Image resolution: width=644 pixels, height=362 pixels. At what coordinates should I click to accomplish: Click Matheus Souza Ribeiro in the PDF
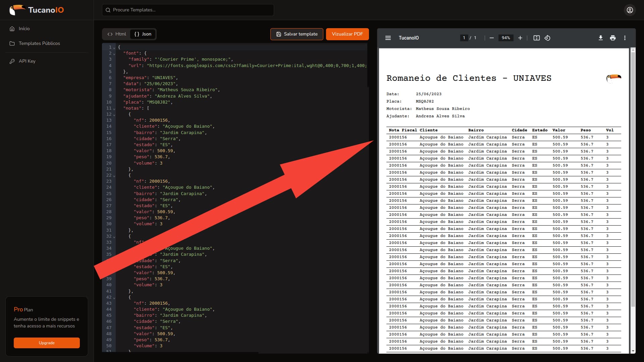443,109
